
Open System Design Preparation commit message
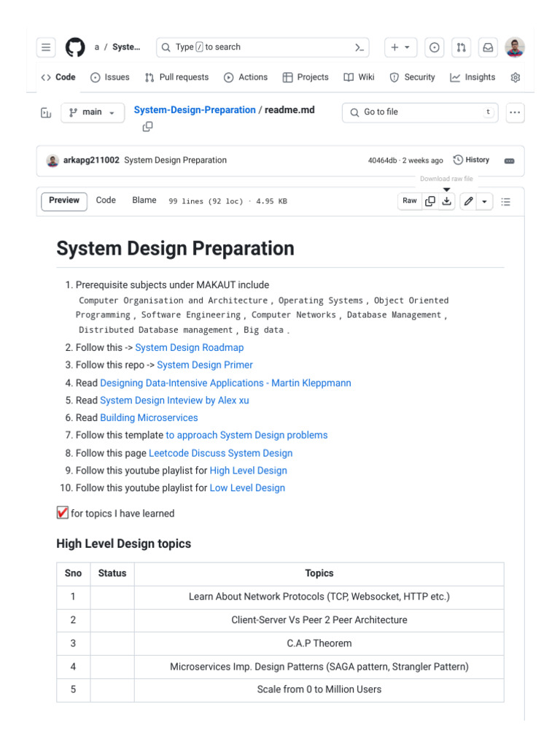pos(175,160)
